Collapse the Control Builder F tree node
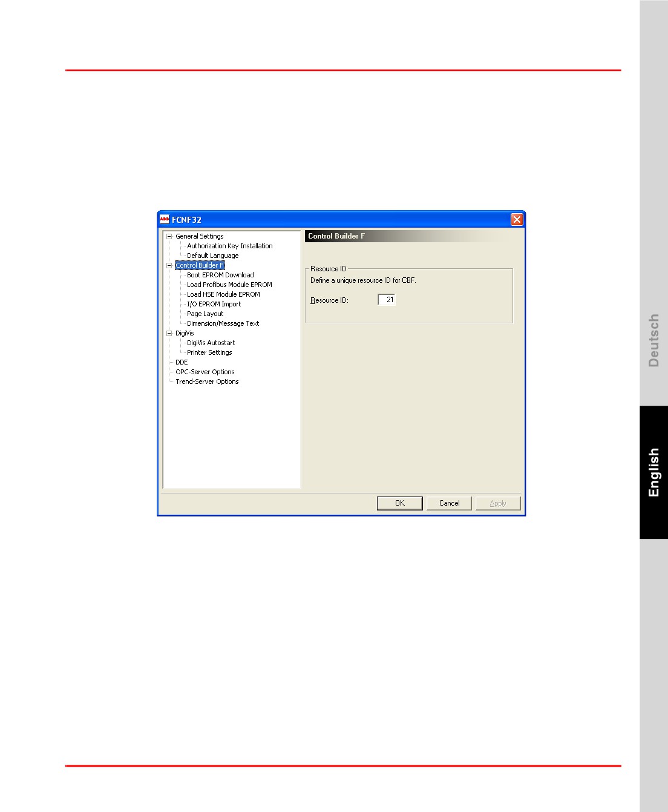 pos(169,266)
